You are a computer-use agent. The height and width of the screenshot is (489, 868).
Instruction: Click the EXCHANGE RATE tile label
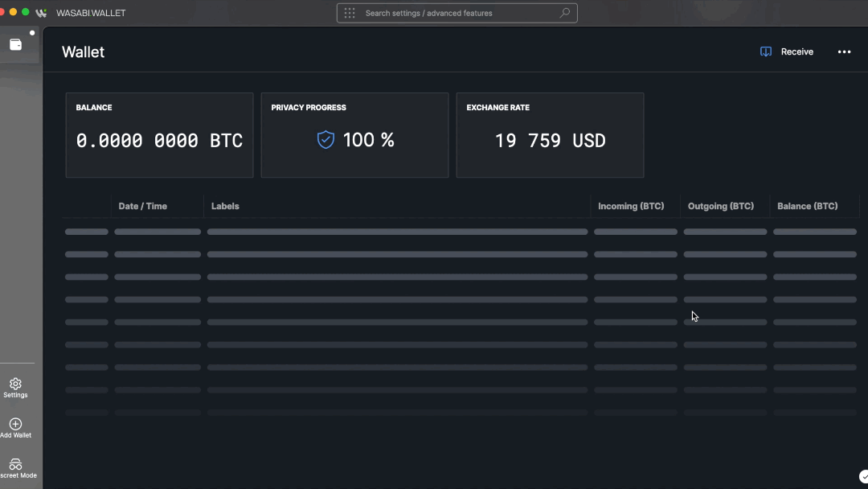pyautogui.click(x=498, y=108)
